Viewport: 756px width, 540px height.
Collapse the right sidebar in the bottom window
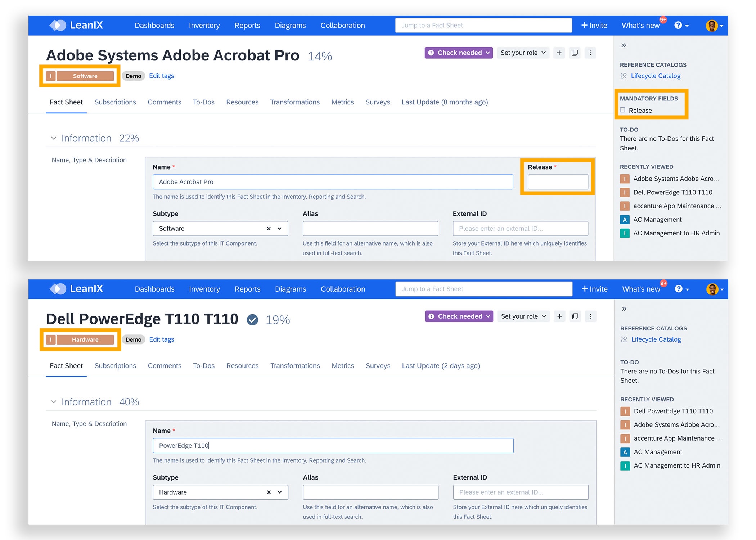pyautogui.click(x=624, y=309)
